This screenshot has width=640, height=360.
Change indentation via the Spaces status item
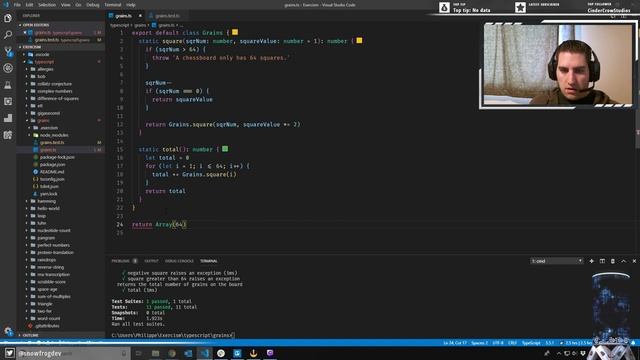point(480,343)
